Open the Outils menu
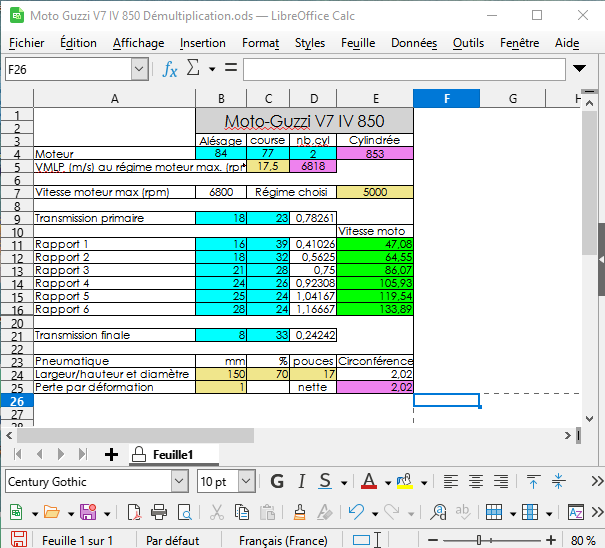 (468, 43)
